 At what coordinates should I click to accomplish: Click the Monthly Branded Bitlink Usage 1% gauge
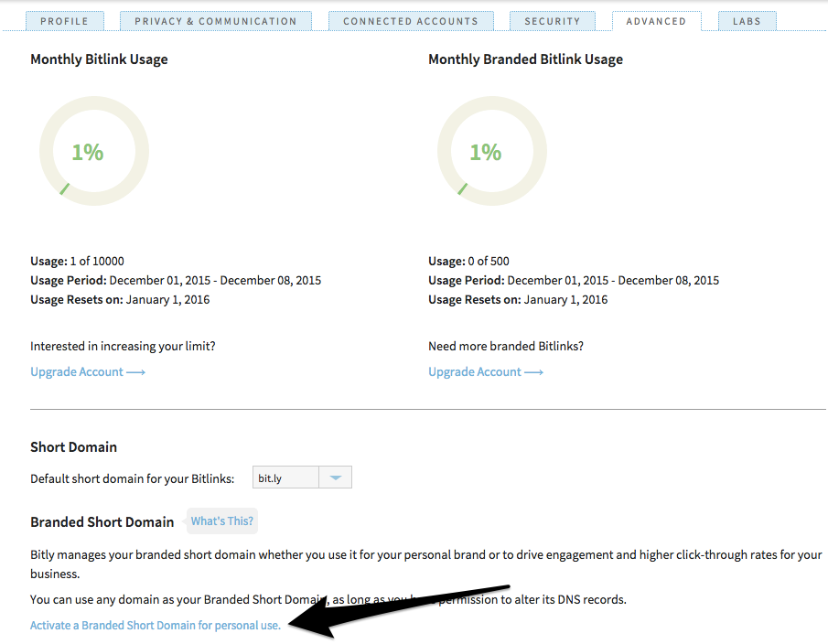492,151
